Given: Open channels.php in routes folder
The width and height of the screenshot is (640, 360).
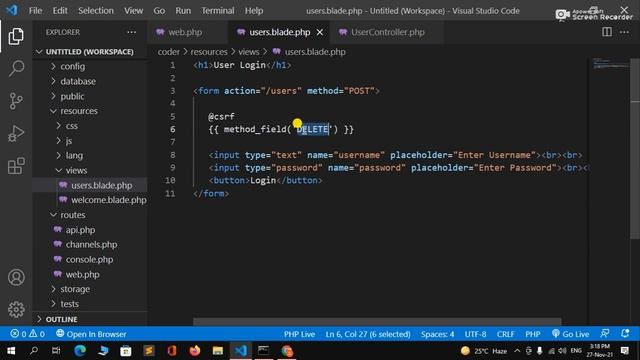Looking at the screenshot, I should [x=91, y=244].
